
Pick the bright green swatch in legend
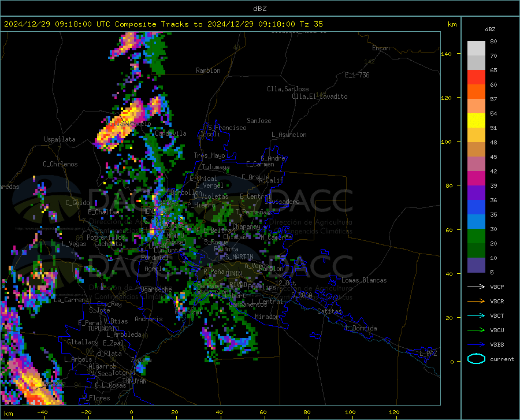pyautogui.click(x=476, y=236)
